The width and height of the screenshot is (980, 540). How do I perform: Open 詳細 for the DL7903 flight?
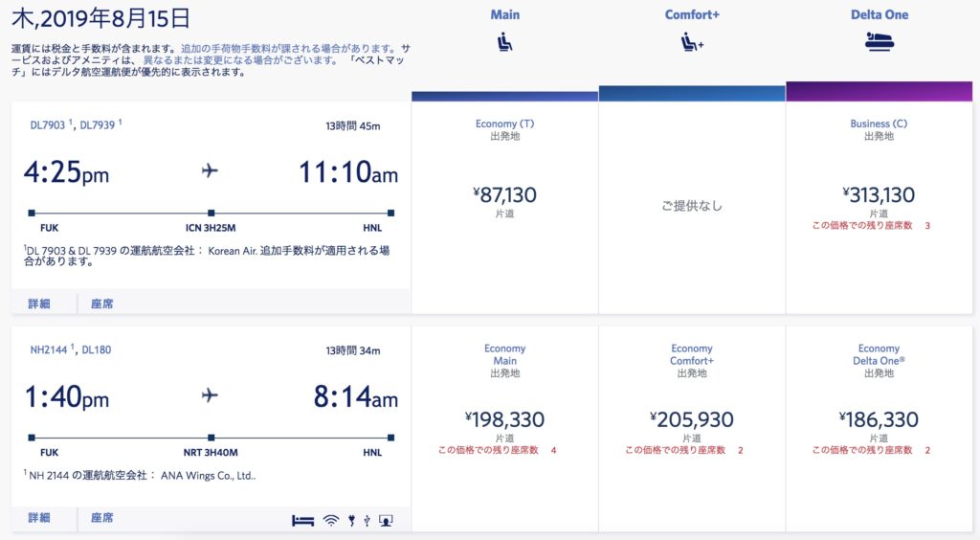[x=39, y=304]
